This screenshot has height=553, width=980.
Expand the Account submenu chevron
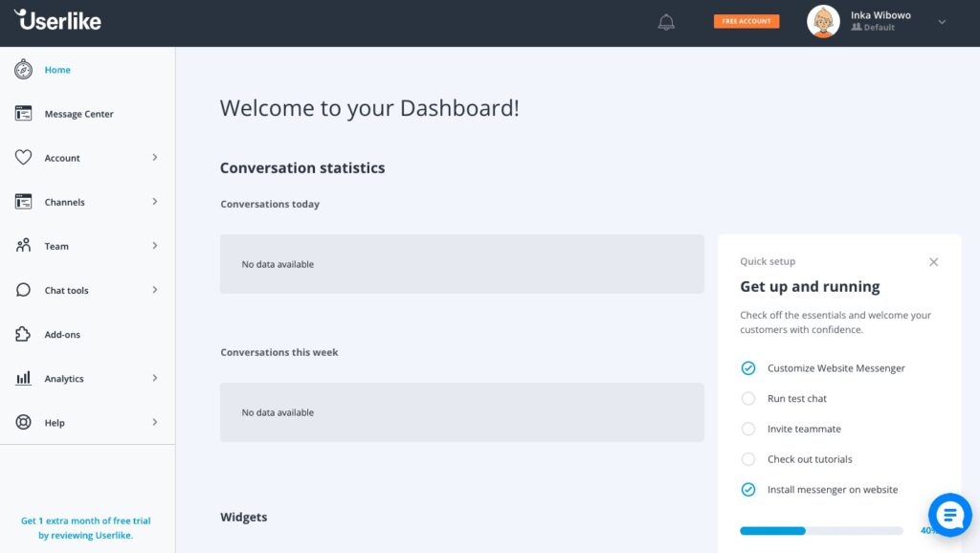coord(155,158)
